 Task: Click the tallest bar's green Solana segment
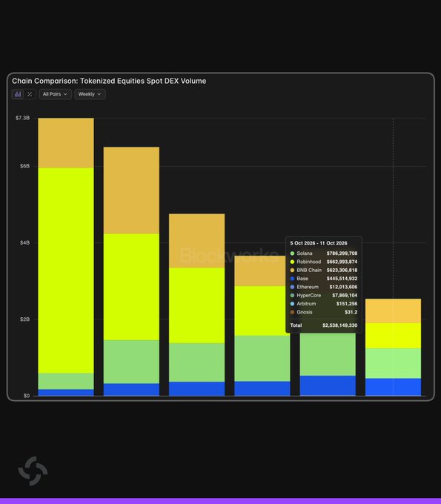66,381
